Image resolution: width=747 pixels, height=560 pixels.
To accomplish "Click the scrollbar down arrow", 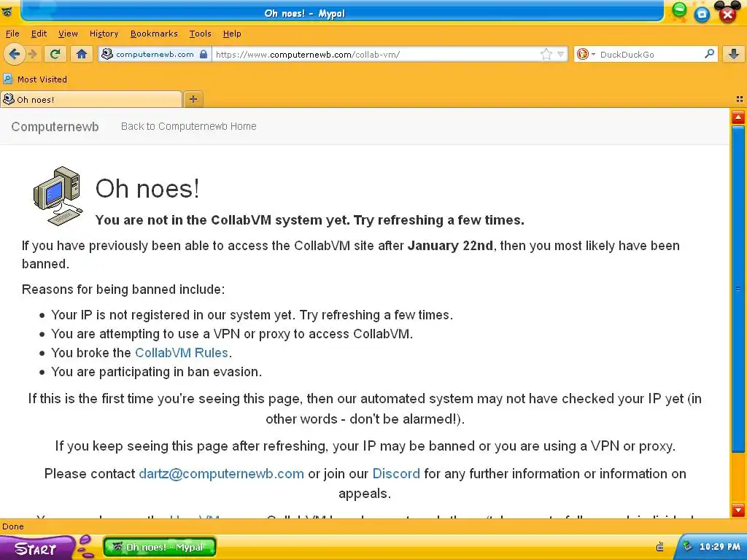I will pyautogui.click(x=738, y=510).
